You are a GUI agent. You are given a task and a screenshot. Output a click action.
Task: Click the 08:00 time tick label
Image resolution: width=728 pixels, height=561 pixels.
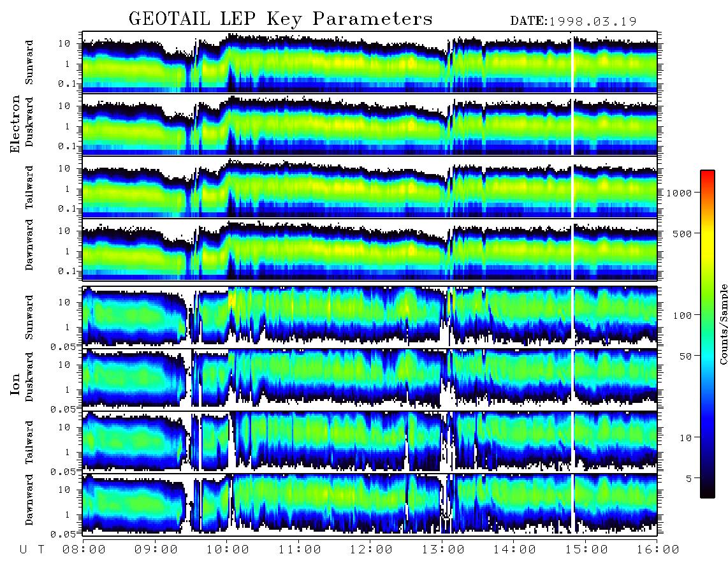[84, 550]
